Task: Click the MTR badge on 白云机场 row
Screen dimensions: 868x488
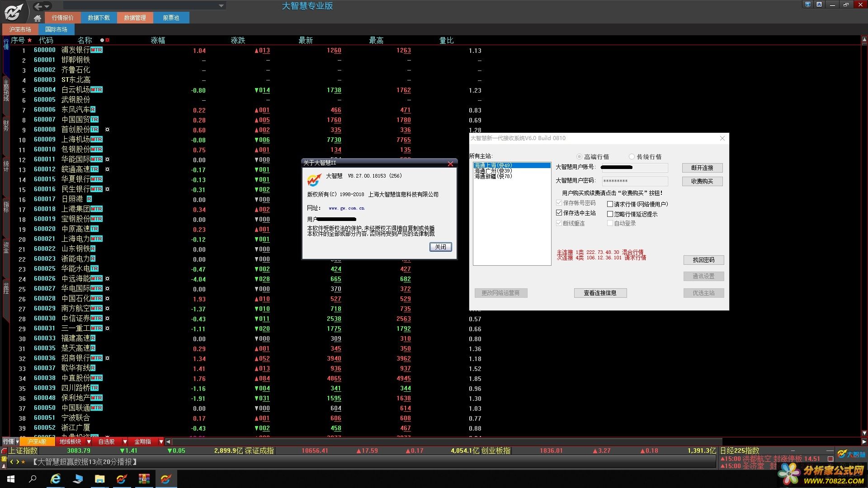Action: (x=97, y=90)
